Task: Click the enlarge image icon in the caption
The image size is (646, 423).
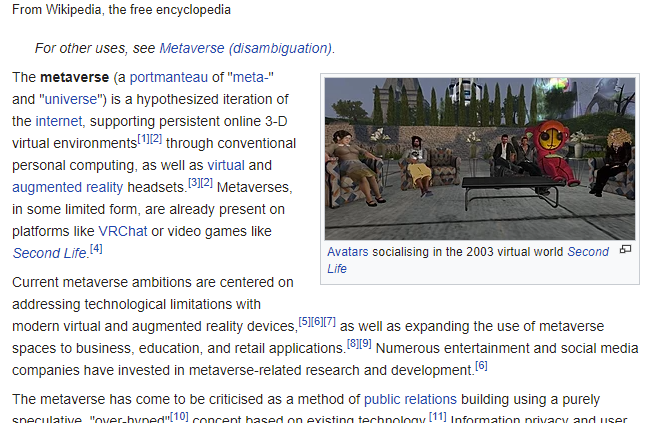Action: pos(626,250)
